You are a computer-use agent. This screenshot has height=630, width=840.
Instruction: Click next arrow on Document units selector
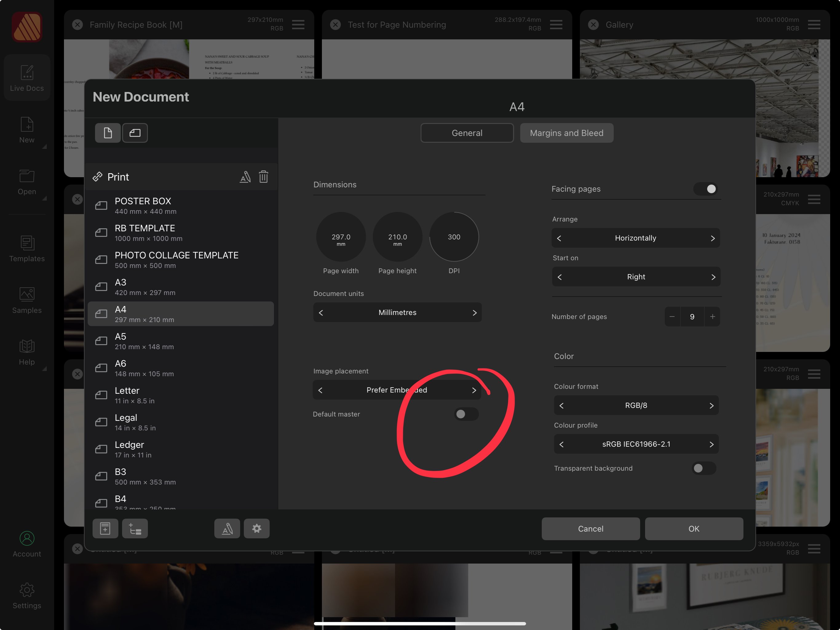[x=474, y=312]
